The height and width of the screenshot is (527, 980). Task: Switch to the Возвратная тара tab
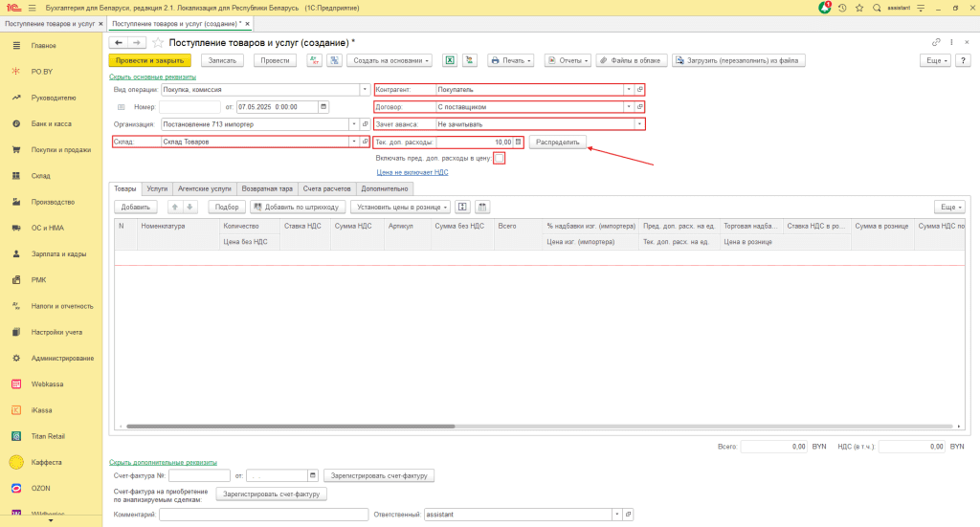(267, 188)
